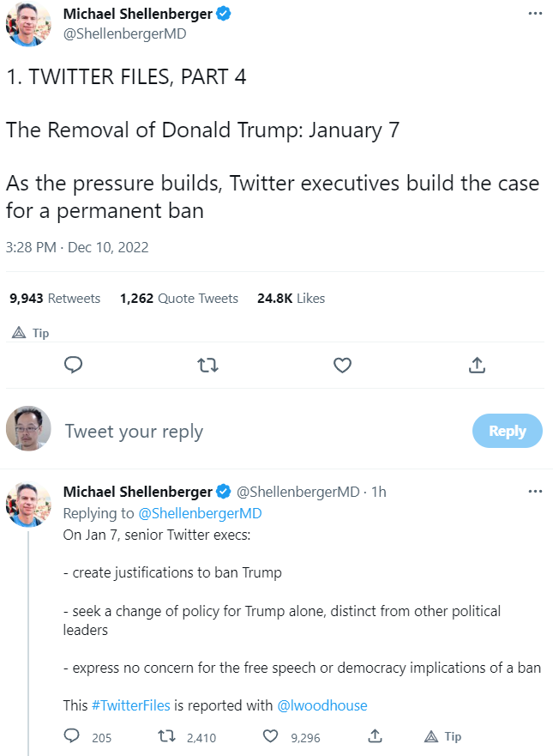This screenshot has width=553, height=756.
Task: Retweet the reply showing 2,410 retweets
Action: pos(168,736)
